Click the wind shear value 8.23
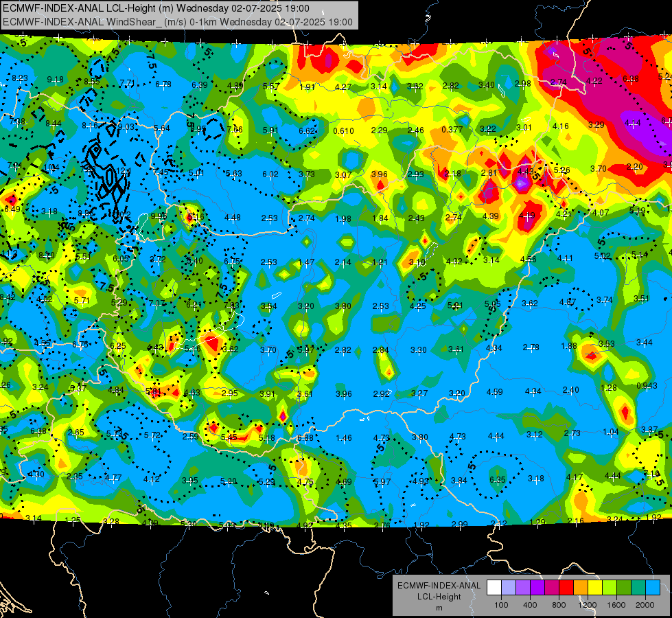This screenshot has height=618, width=672. [x=20, y=78]
